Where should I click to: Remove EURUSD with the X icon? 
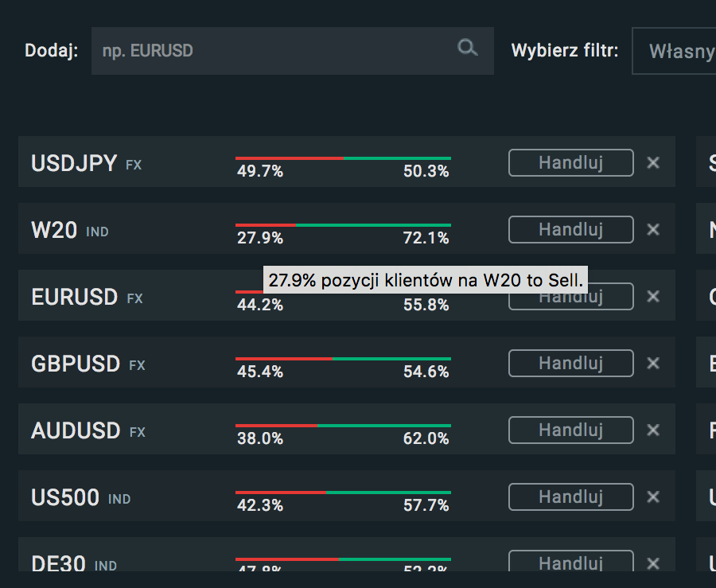[x=653, y=296]
